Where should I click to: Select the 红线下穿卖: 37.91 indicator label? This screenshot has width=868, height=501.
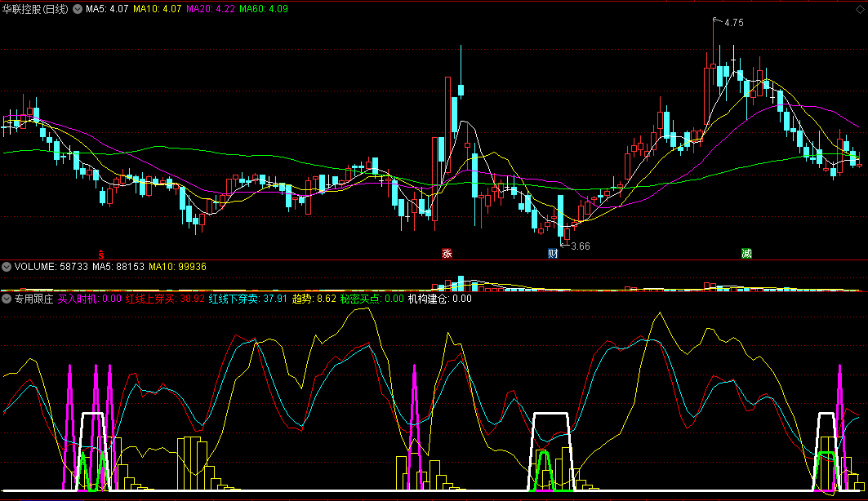coord(248,299)
